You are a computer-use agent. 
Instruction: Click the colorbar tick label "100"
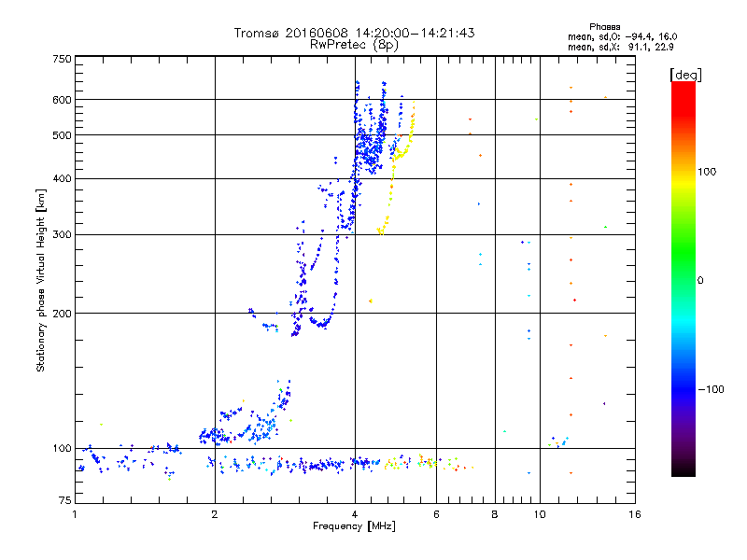(707, 172)
